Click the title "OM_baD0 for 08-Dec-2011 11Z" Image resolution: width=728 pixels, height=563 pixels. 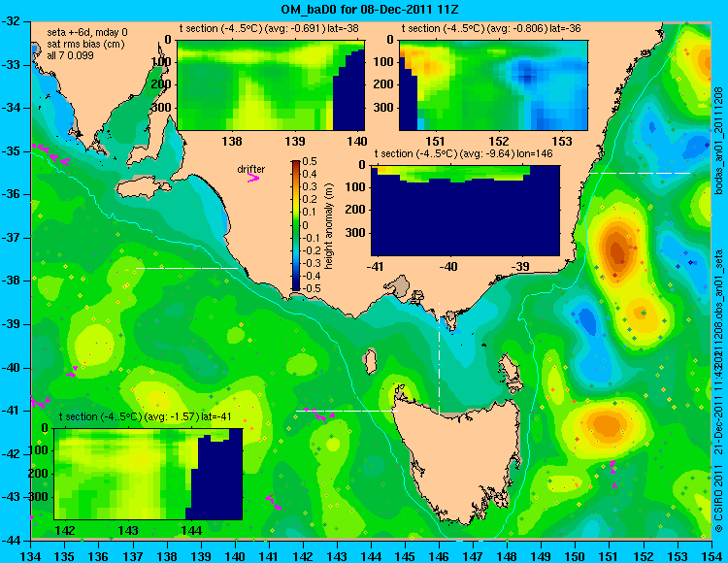click(370, 10)
